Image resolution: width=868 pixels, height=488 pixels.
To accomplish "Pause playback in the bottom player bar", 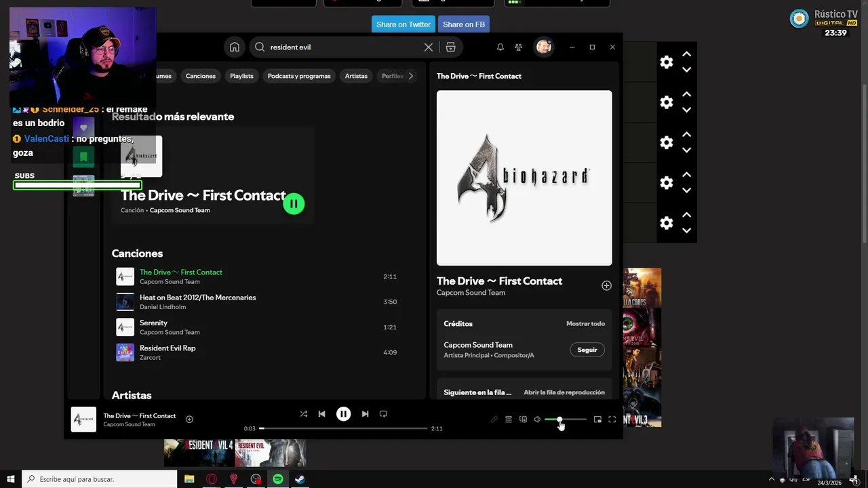I will [x=343, y=414].
